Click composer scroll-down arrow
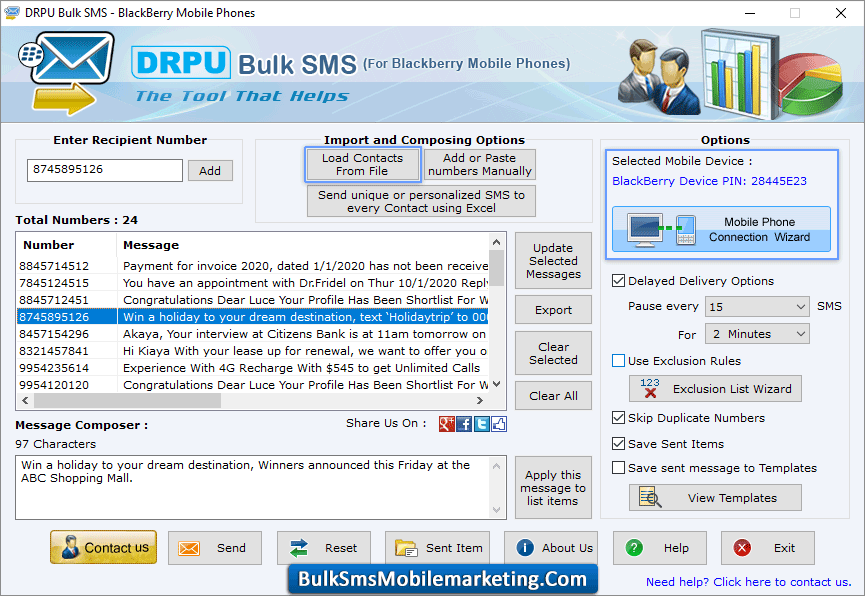 click(496, 509)
